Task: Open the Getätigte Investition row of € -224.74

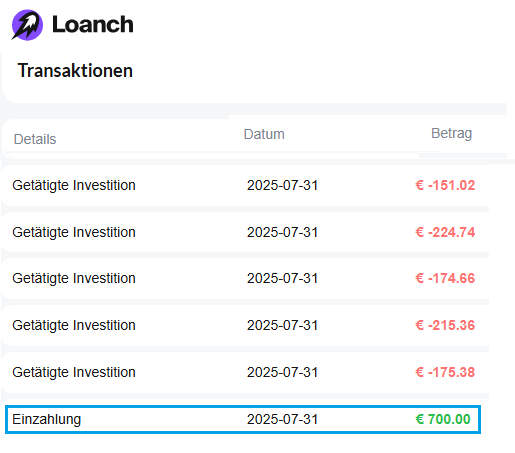Action: [245, 232]
